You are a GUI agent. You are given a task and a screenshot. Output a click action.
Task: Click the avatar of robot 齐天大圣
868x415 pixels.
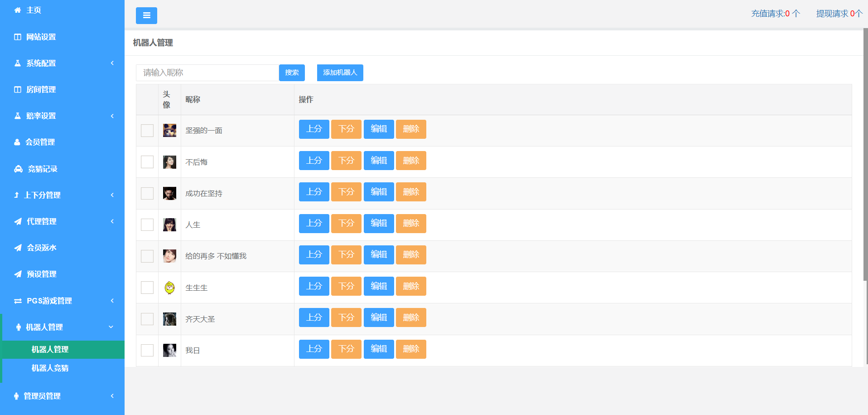point(169,319)
